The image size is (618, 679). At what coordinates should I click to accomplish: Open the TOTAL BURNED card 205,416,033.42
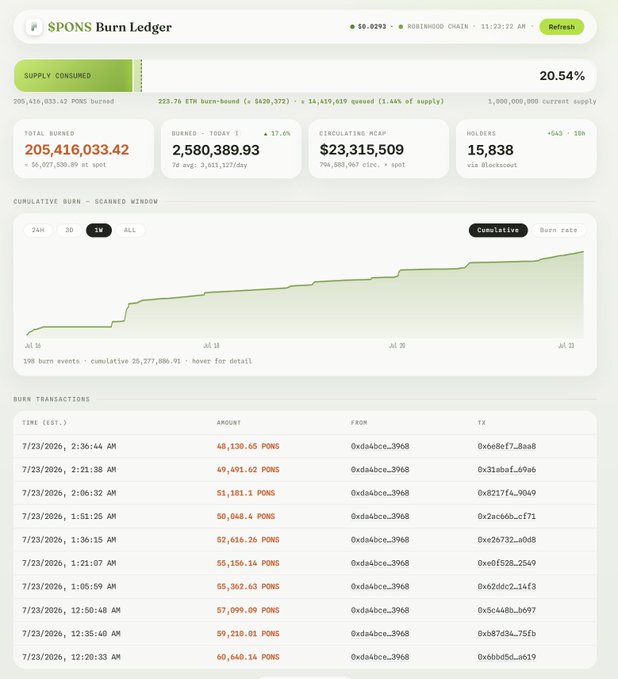tap(84, 149)
